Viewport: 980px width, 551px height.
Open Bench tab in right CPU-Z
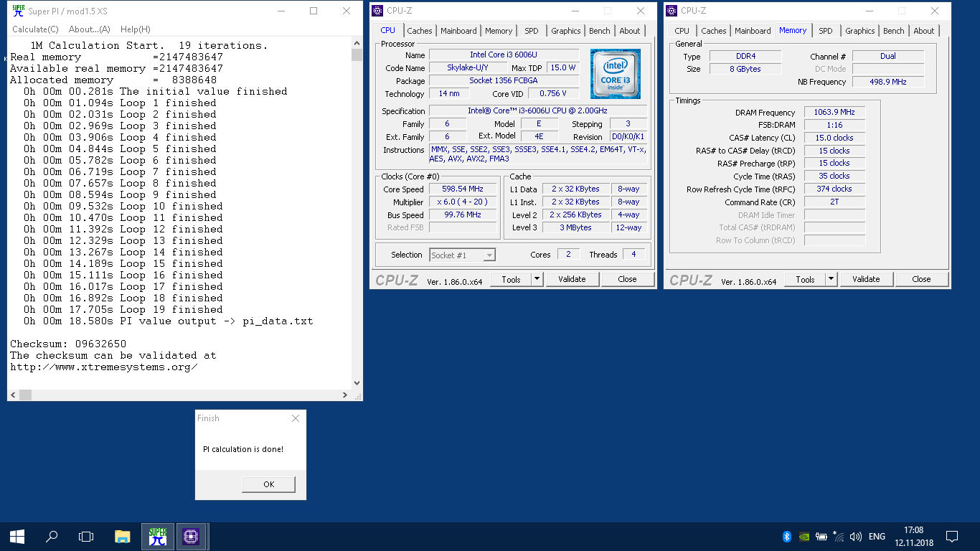point(894,31)
